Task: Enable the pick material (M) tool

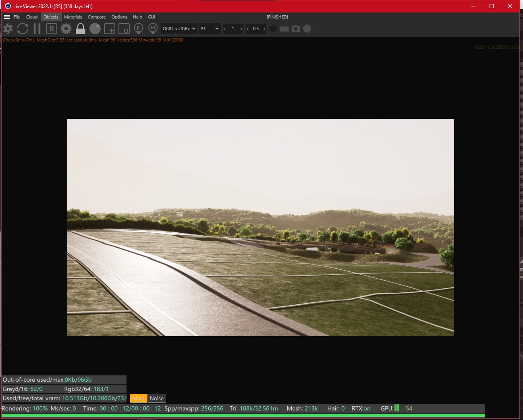Action: pyautogui.click(x=153, y=29)
